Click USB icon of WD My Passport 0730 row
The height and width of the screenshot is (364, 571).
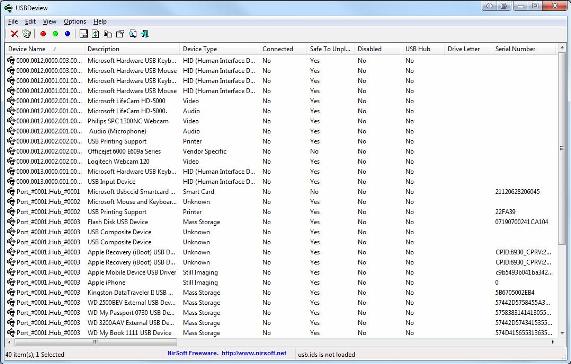pos(11,312)
